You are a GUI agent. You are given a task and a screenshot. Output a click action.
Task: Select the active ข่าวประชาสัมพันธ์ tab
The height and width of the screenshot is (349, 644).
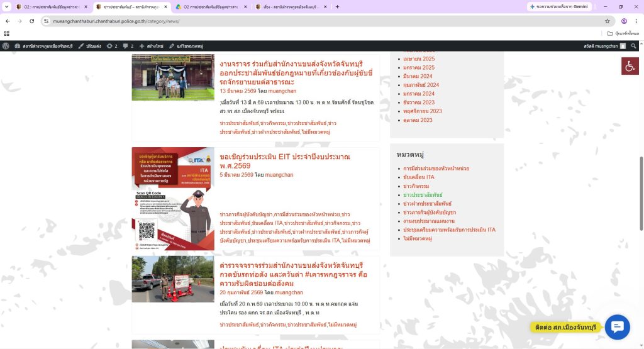coord(131,6)
